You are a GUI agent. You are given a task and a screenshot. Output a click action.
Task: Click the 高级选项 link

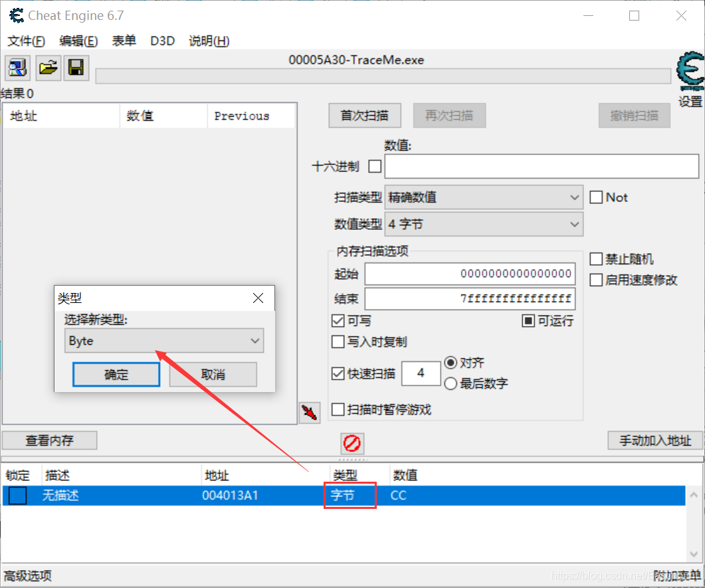click(28, 576)
